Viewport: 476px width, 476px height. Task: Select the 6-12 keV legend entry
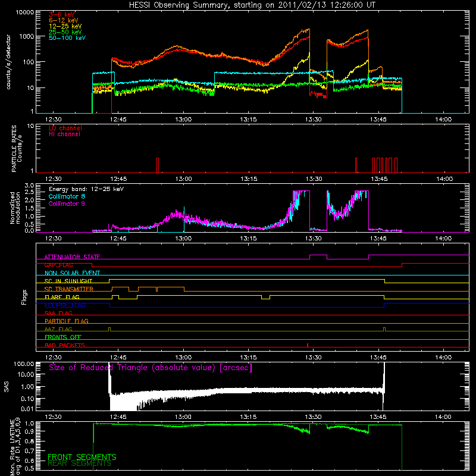[63, 20]
